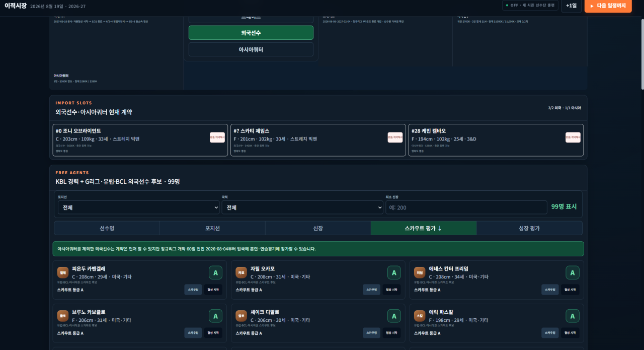Screen dimensions: 644x350
Task: Click 스카우팅 for 피온두 카벤겔레
Action: pos(193,290)
